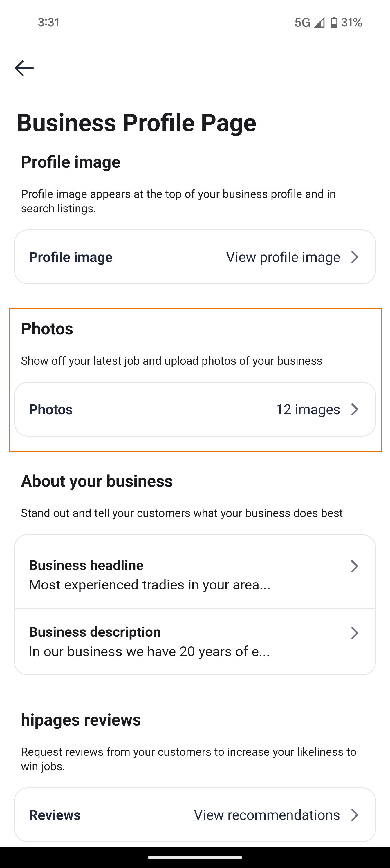Viewport: 390px width, 868px height.
Task: Tap the bottom home gesture bar
Action: tap(195, 858)
